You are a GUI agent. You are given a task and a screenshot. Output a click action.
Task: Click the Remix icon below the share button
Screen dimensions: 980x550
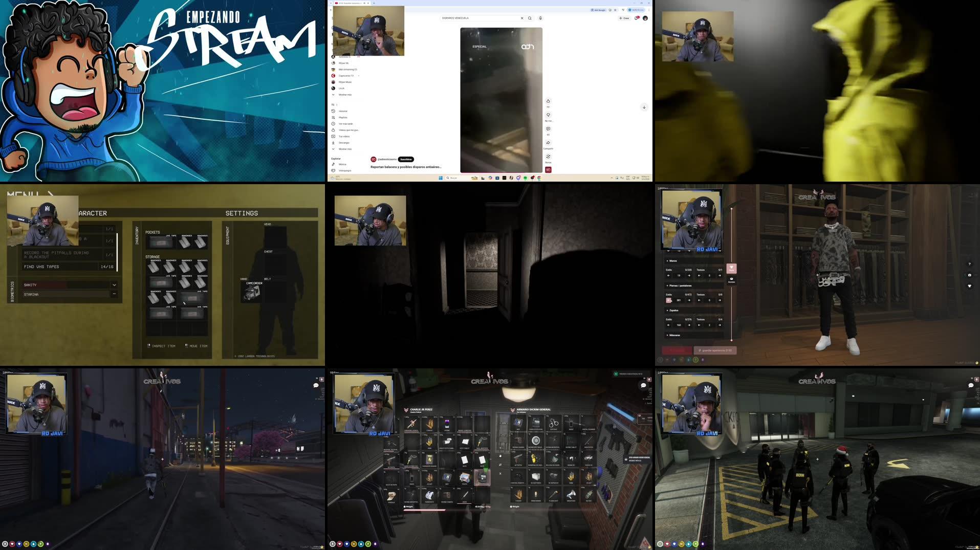[548, 157]
